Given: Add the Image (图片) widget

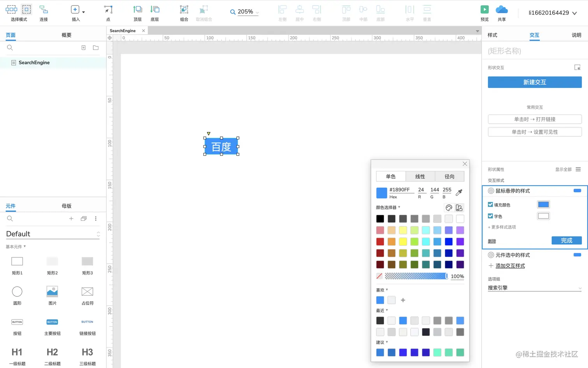Looking at the screenshot, I should click(x=52, y=296).
